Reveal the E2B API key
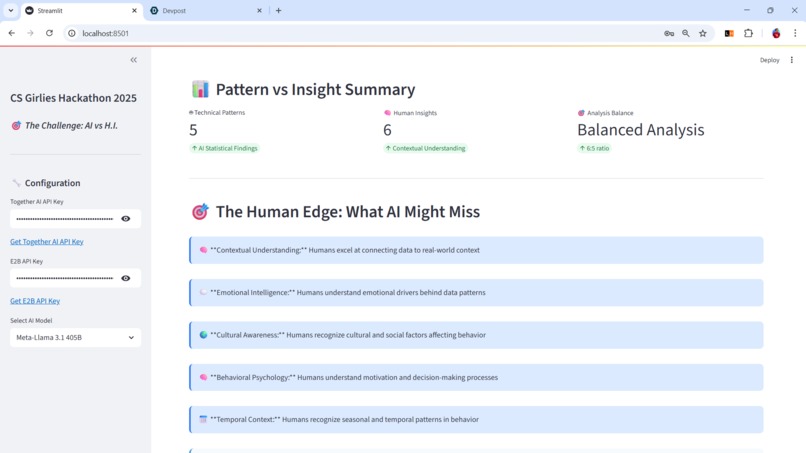 point(125,278)
